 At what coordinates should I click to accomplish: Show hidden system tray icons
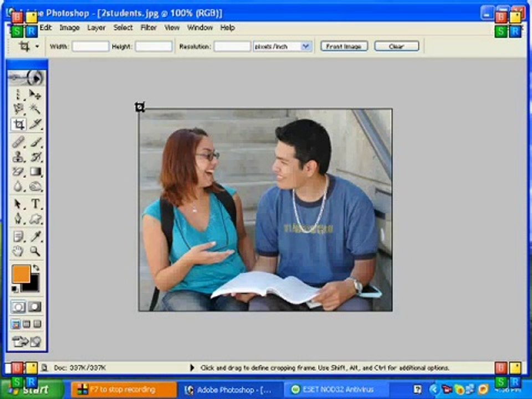point(433,389)
